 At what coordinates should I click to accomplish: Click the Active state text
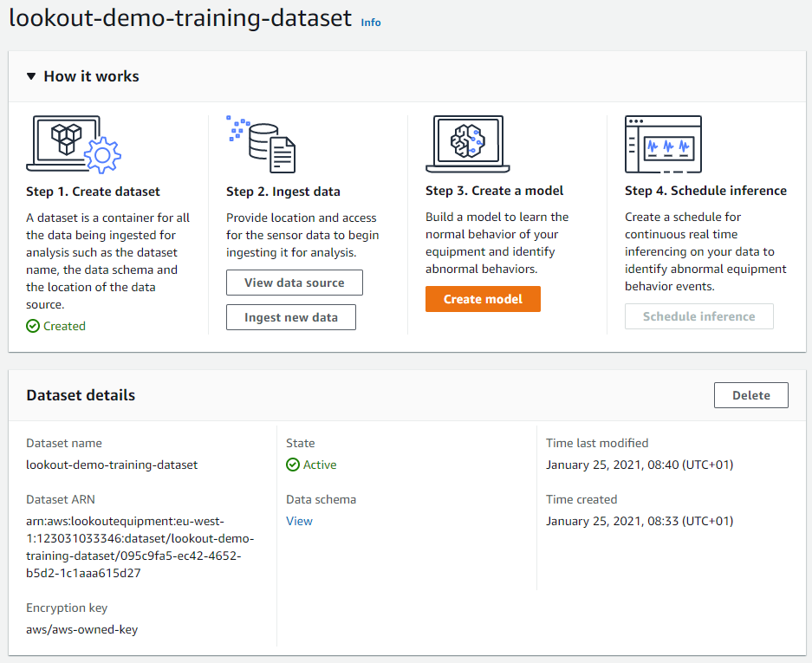[x=320, y=465]
